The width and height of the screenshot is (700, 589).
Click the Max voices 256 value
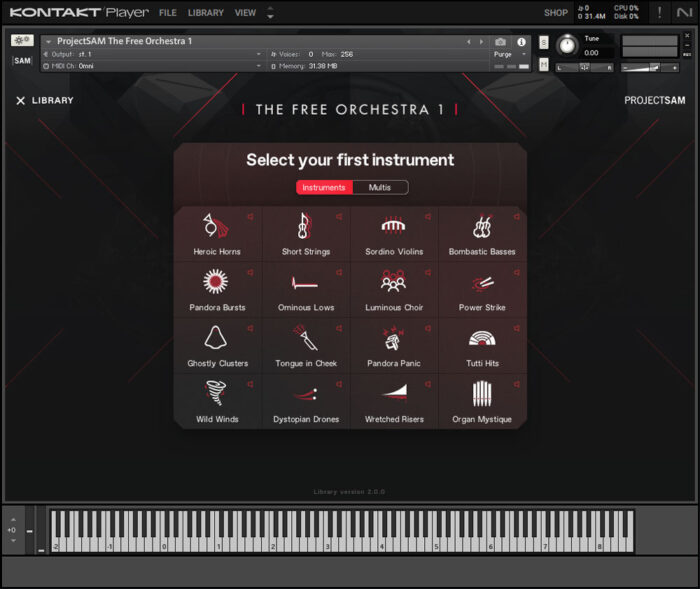point(347,54)
